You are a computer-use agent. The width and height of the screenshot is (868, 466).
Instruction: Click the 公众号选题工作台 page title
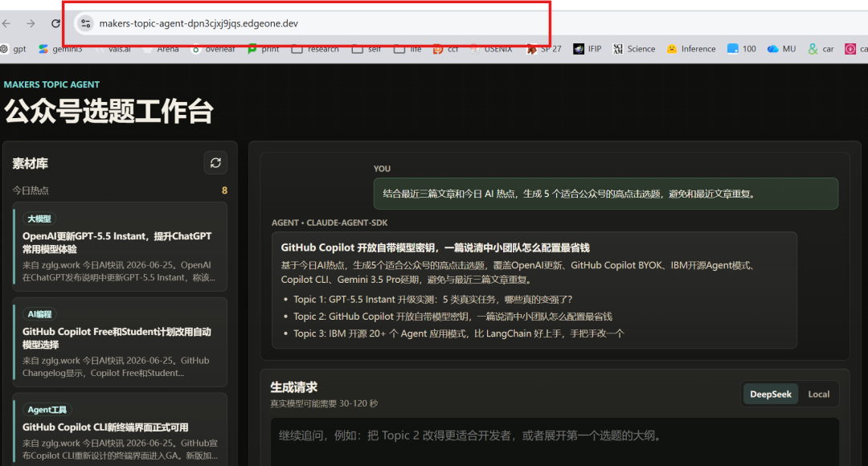[109, 111]
